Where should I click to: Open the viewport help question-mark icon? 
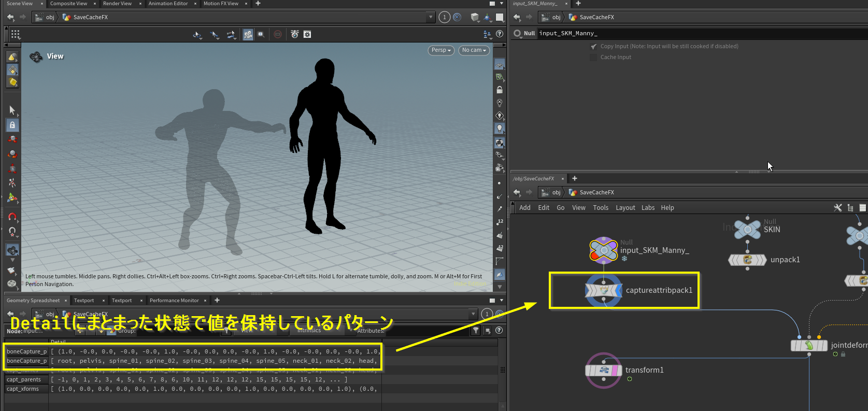500,34
